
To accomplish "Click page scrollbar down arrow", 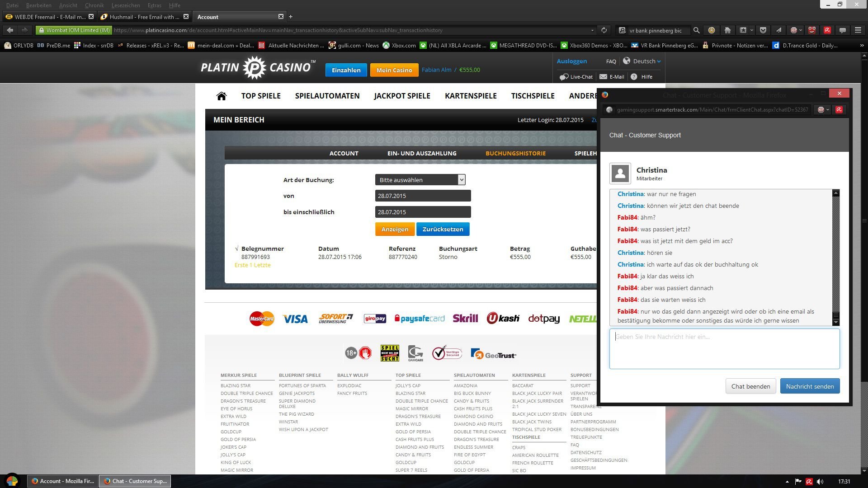I will 864,470.
